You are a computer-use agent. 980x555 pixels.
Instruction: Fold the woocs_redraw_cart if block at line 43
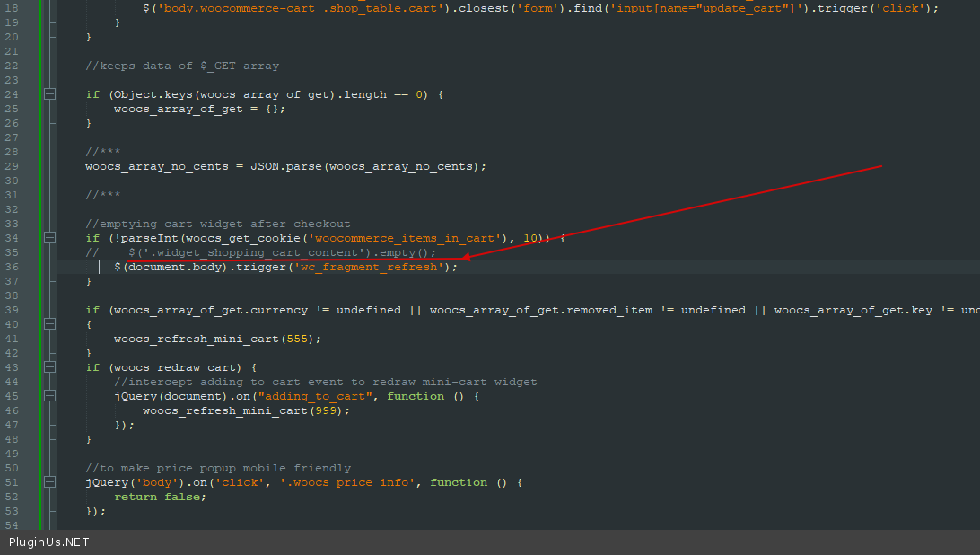pyautogui.click(x=49, y=367)
